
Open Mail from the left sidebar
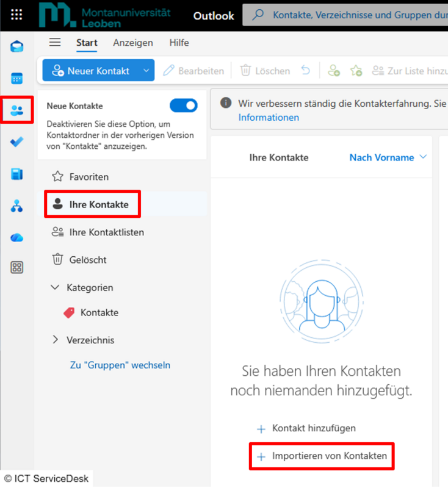point(17,46)
